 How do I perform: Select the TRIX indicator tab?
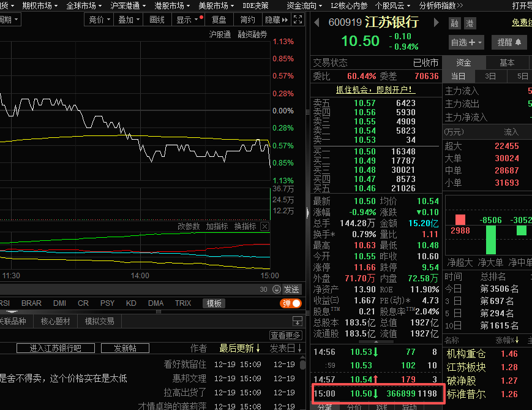tap(183, 303)
